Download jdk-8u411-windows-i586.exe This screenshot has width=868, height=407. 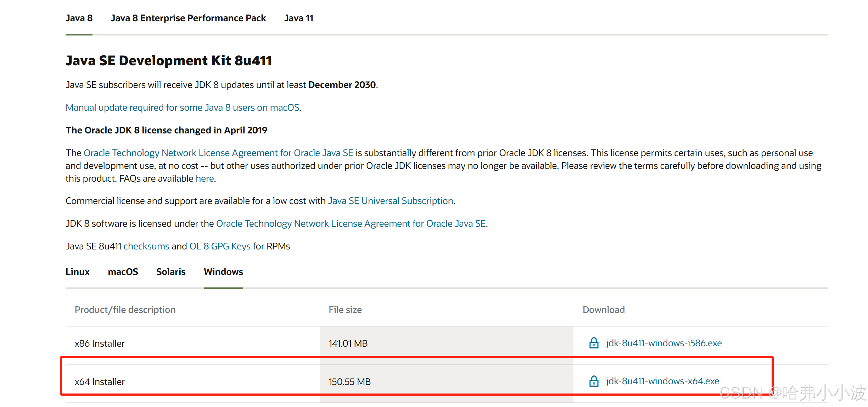(x=663, y=343)
